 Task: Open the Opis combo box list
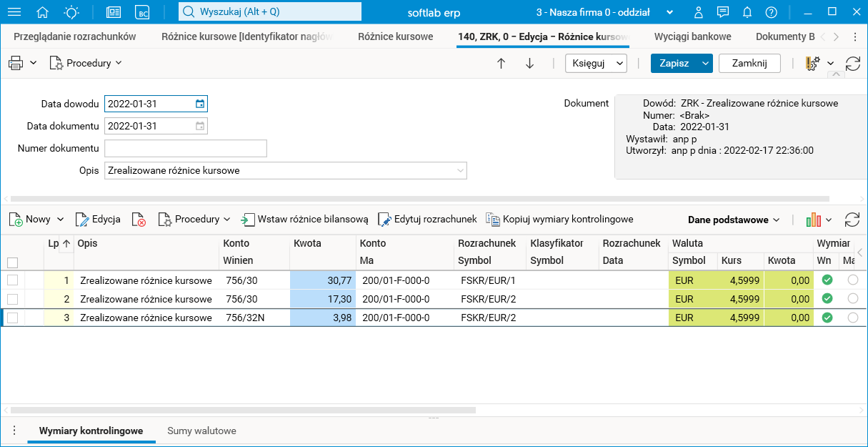[x=459, y=171]
